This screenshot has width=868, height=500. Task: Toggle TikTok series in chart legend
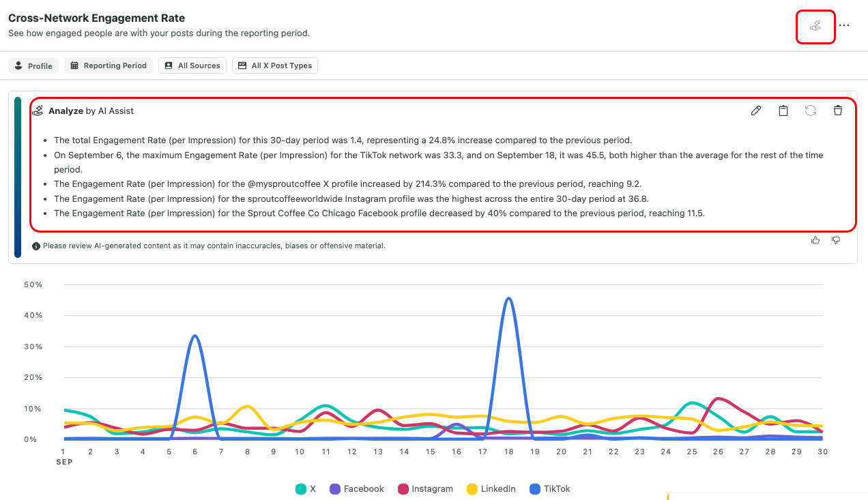[x=550, y=488]
